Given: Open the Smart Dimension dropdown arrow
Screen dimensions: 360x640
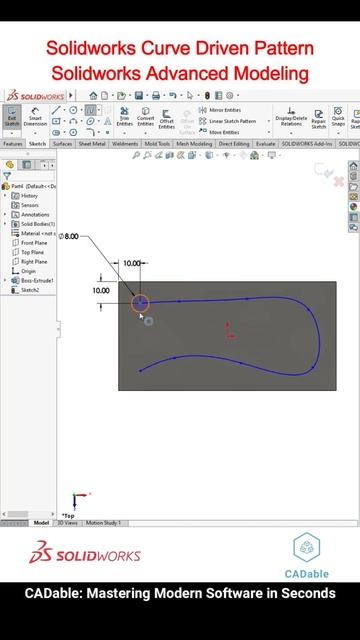Looking at the screenshot, I should pyautogui.click(x=35, y=133).
